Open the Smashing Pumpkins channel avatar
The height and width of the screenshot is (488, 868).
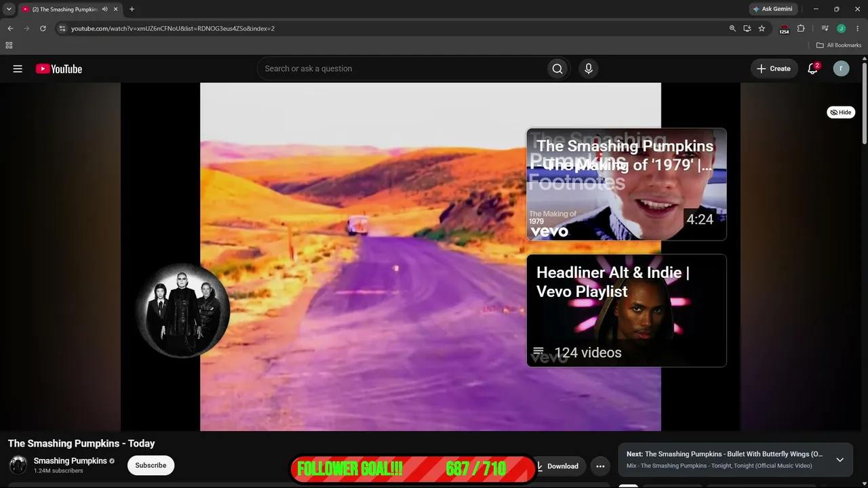point(18,465)
